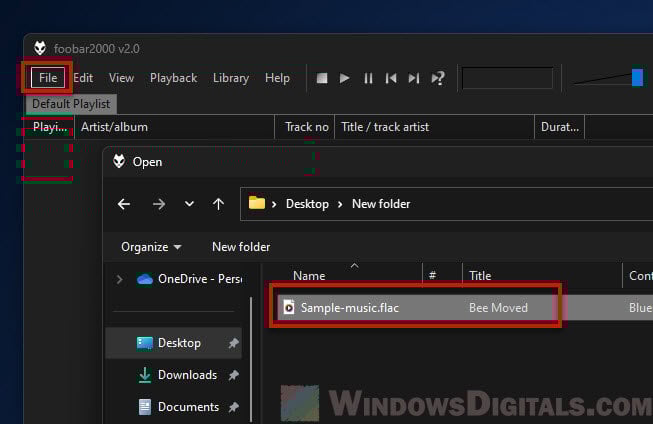
Task: Click the seekbar field
Action: (507, 78)
